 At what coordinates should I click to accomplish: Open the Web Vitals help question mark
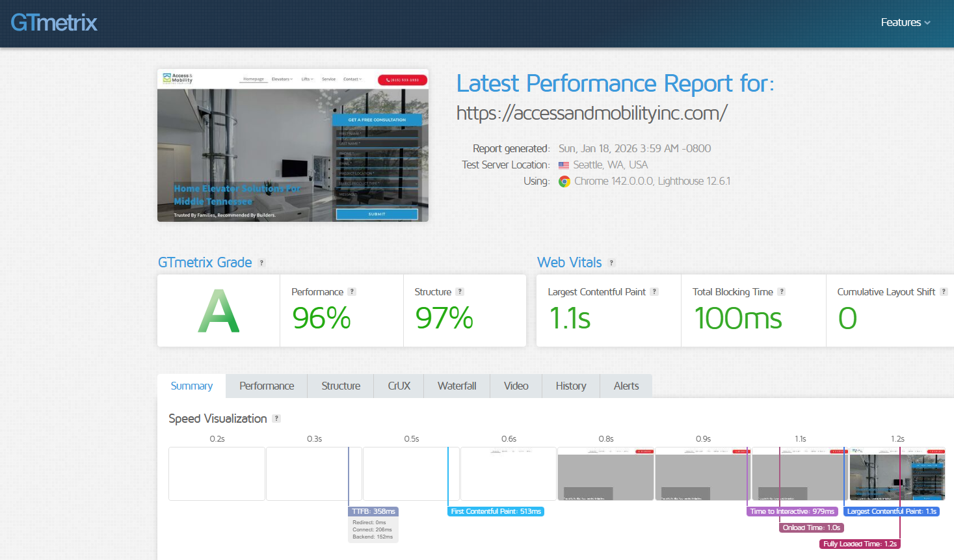pyautogui.click(x=611, y=263)
